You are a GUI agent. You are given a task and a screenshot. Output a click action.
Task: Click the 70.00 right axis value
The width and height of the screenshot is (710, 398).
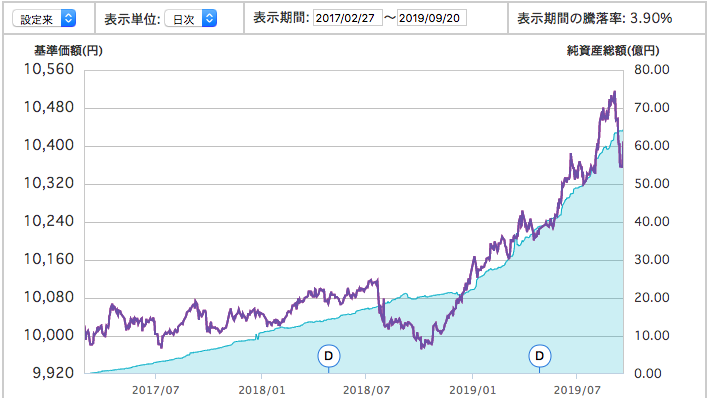[652, 107]
